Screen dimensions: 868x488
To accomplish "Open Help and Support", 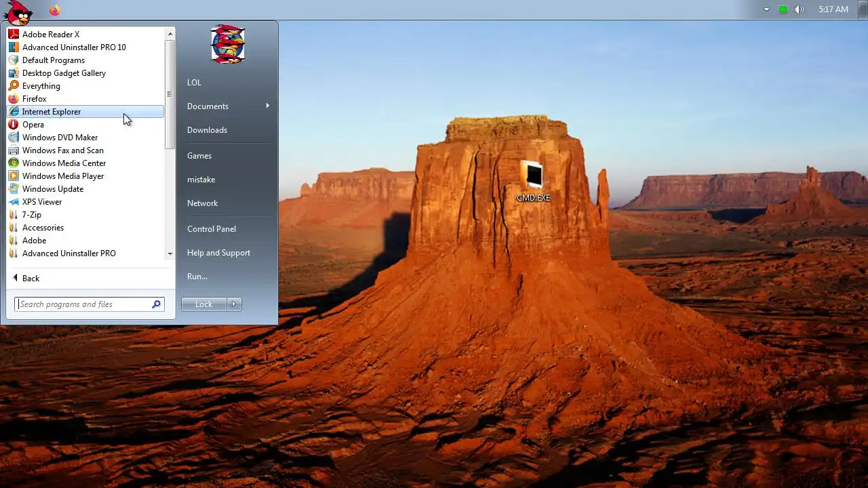I will pos(218,252).
